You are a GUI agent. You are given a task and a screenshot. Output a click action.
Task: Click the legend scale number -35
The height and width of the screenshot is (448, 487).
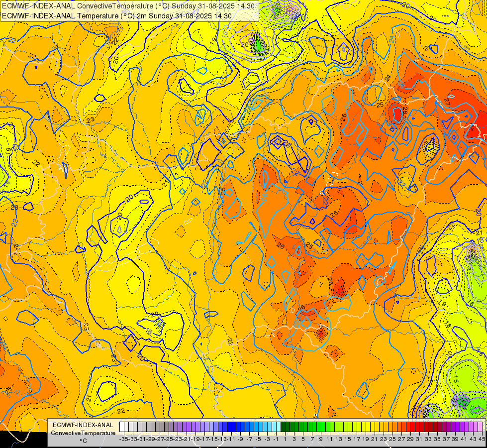coord(124,439)
